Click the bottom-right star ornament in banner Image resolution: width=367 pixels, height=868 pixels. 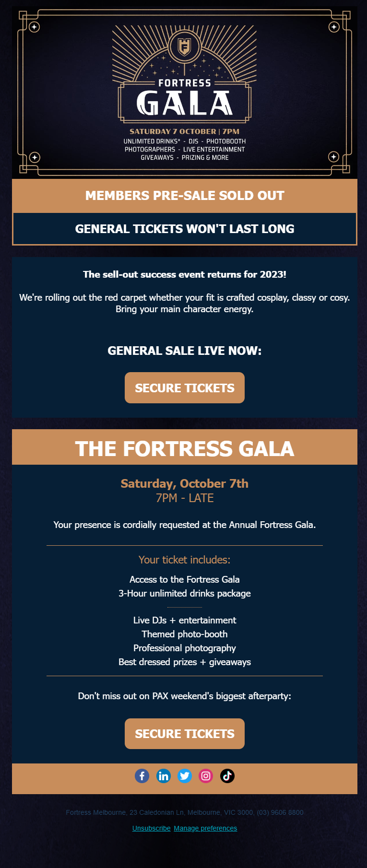click(x=334, y=157)
